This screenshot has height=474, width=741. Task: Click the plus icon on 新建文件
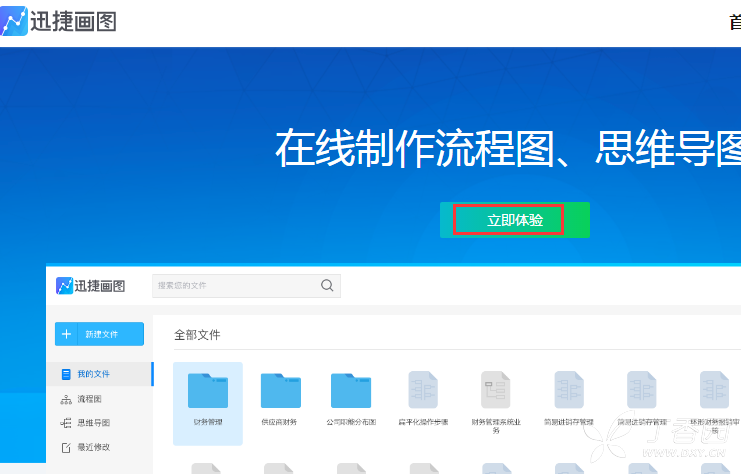click(66, 334)
